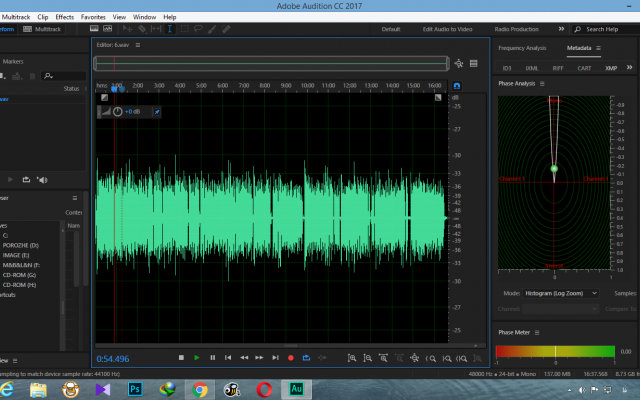This screenshot has width=640, height=400.
Task: Select Radio Production workspace
Action: coord(516,29)
